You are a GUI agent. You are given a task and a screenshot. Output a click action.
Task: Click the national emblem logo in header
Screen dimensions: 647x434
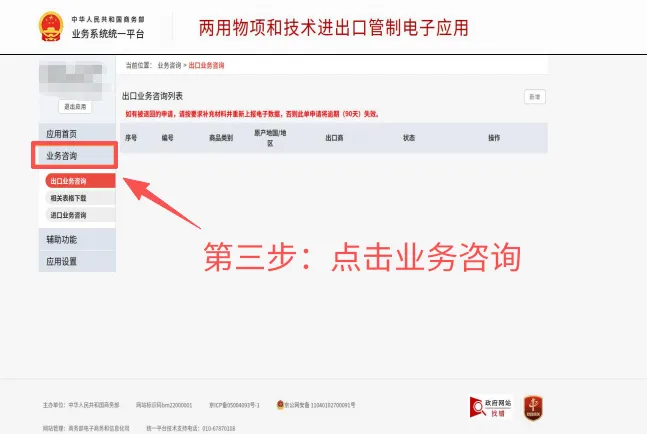pos(51,26)
